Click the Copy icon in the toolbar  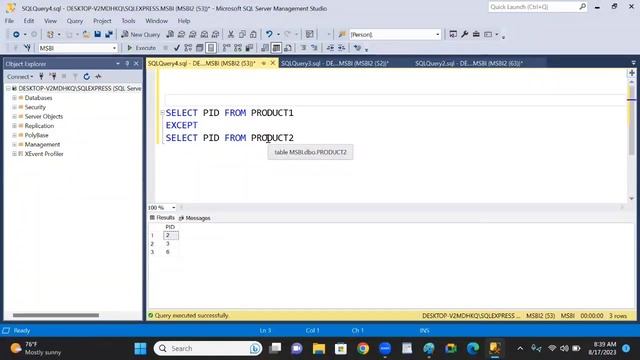pos(242,35)
